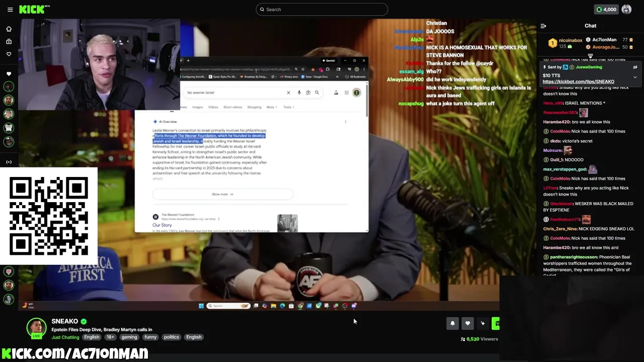Open the Just Chatting category link
644x362 pixels.
65,337
